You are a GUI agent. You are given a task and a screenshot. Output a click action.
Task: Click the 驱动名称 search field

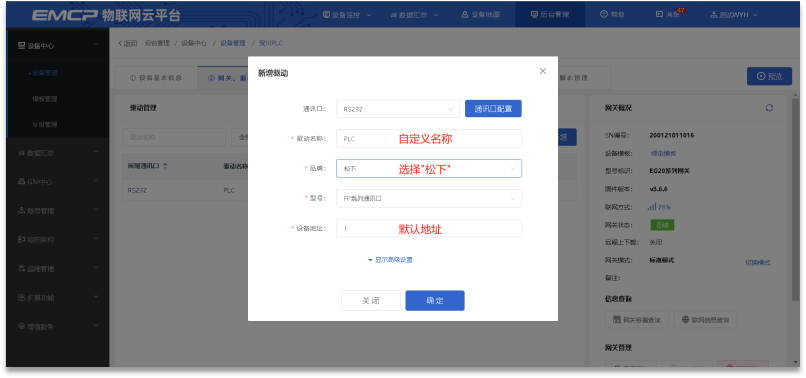174,137
